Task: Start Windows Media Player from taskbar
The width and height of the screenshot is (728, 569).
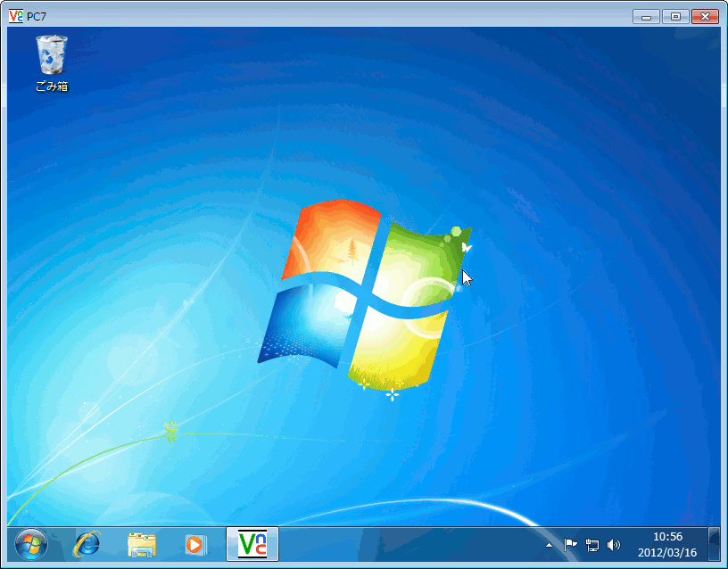Action: tap(194, 543)
